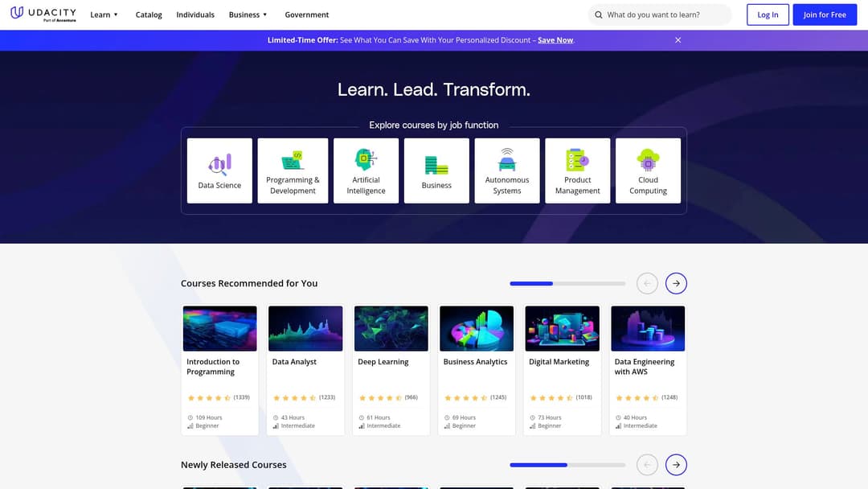Expand the Learn dropdown menu
Image resolution: width=868 pixels, height=489 pixels.
tap(104, 15)
